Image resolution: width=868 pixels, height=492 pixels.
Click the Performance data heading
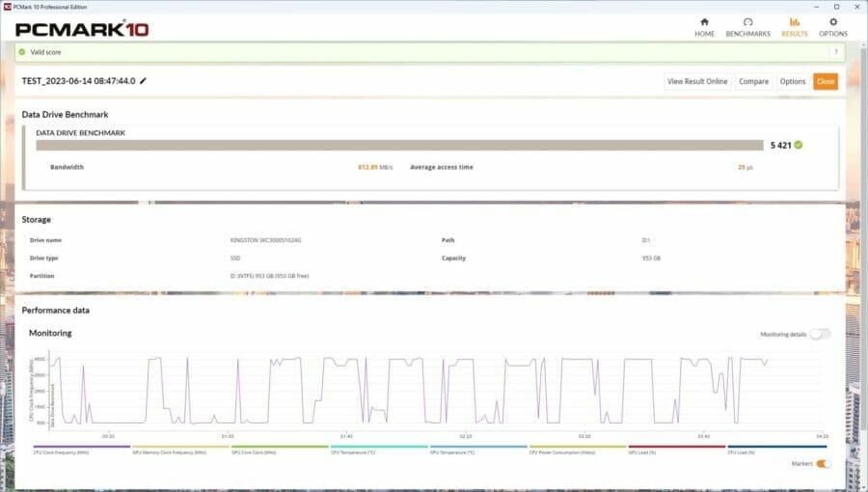click(55, 311)
